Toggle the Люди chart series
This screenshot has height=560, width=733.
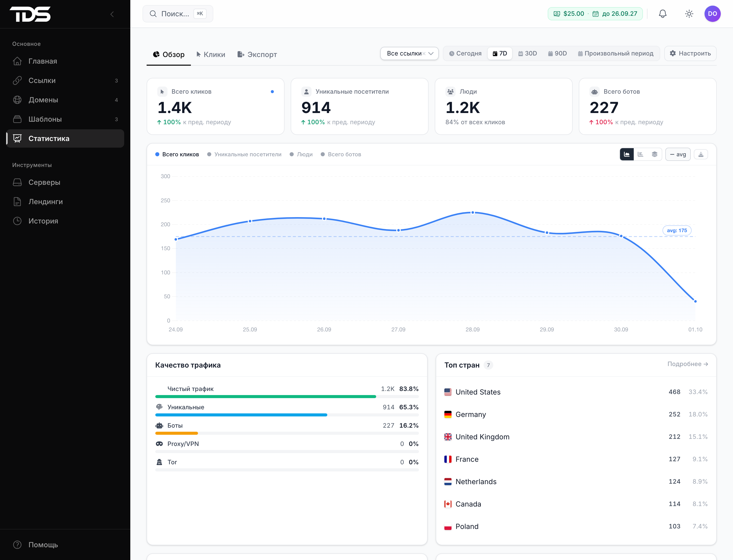(x=301, y=154)
